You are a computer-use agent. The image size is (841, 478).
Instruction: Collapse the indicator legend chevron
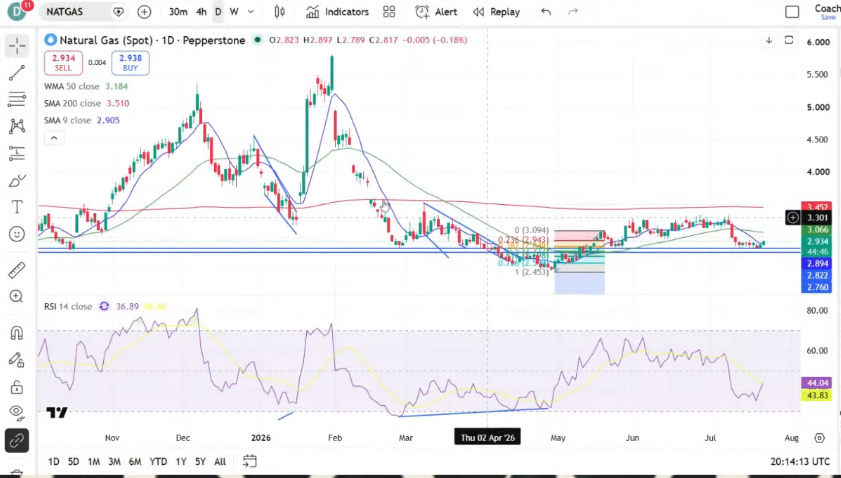[x=54, y=138]
